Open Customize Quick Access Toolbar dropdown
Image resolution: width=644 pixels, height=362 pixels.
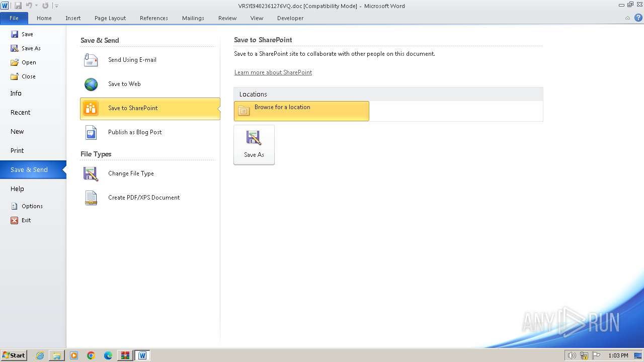[56, 6]
